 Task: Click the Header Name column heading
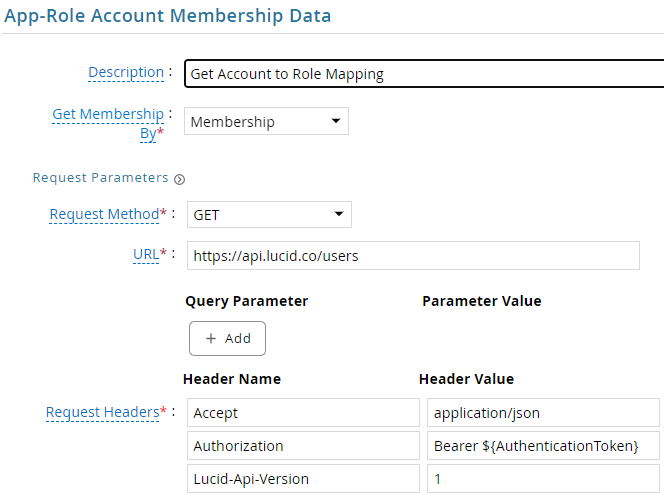[x=232, y=379]
